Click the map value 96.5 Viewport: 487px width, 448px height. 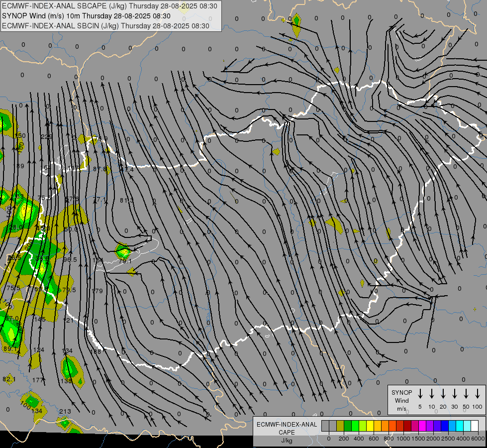pos(70,259)
